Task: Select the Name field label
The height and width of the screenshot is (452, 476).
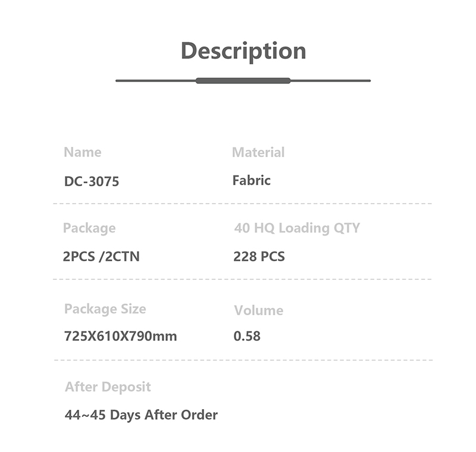Action: point(83,152)
